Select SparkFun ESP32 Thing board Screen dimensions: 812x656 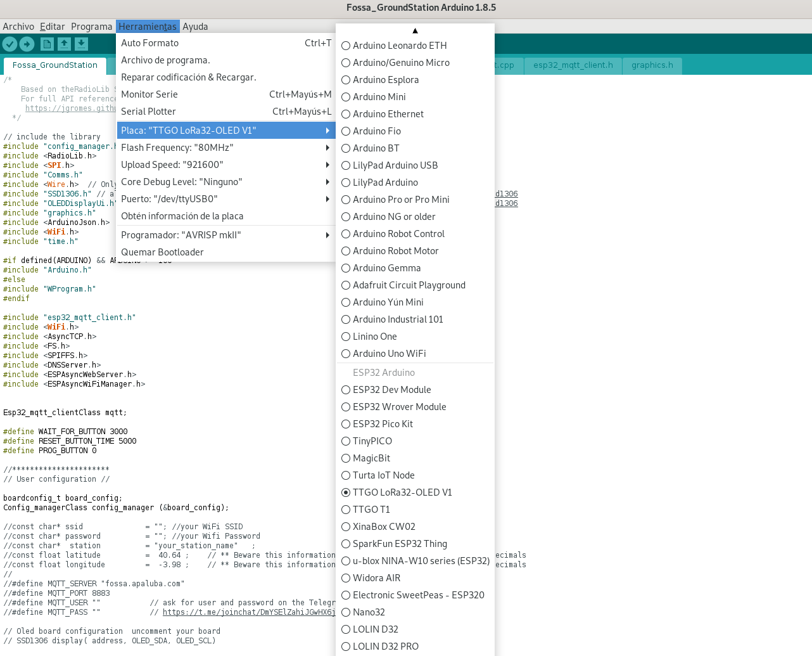coord(415,544)
